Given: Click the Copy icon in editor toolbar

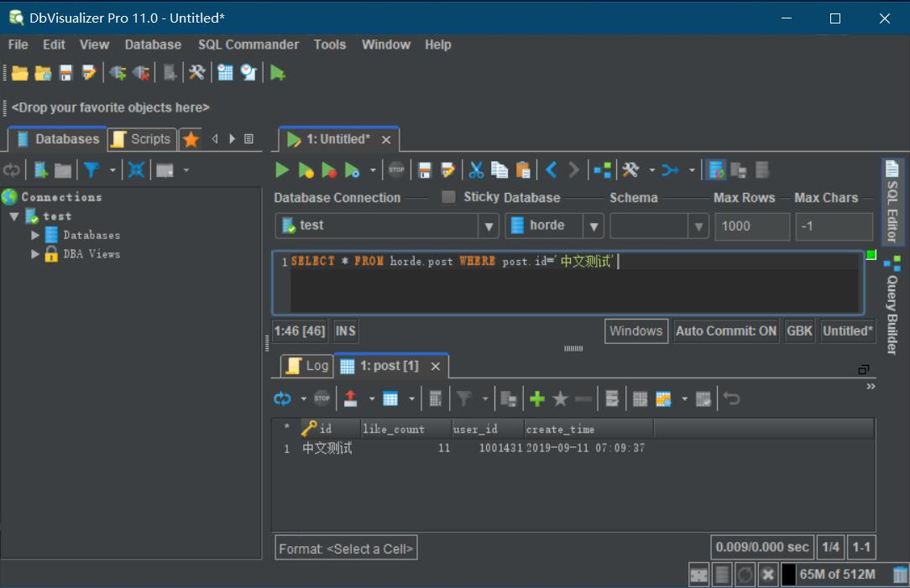Looking at the screenshot, I should pos(499,170).
